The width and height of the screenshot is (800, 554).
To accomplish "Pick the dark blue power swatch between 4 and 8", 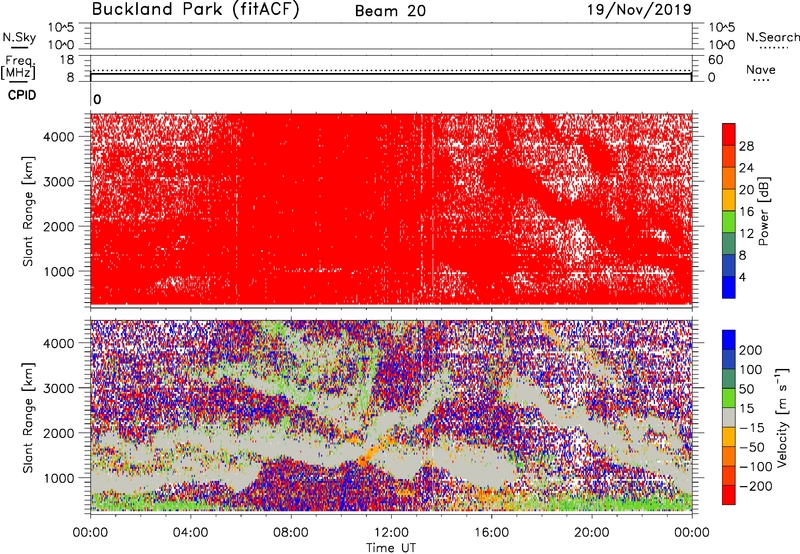I will (x=729, y=265).
